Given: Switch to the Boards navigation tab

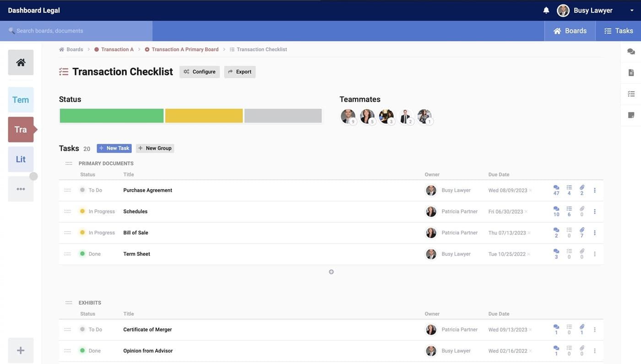Looking at the screenshot, I should [570, 30].
